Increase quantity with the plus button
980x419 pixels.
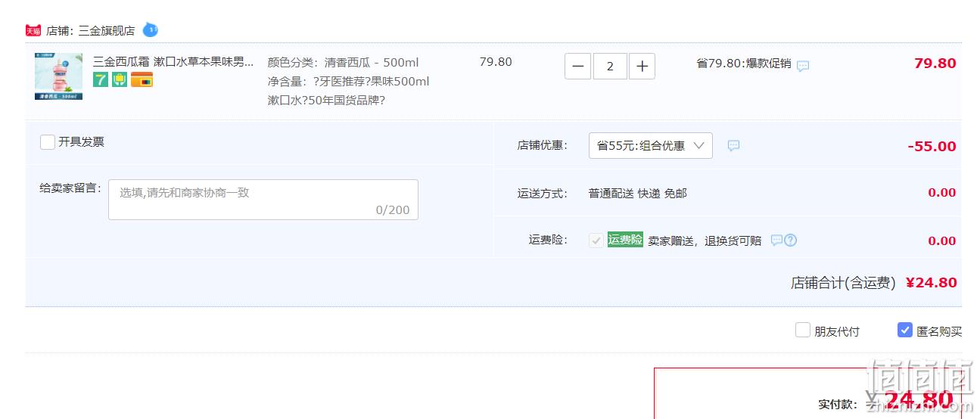[x=642, y=67]
